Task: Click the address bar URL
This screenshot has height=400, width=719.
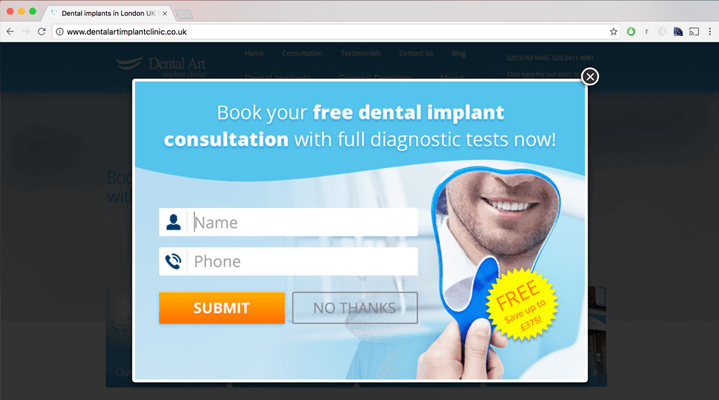Action: coord(127,32)
